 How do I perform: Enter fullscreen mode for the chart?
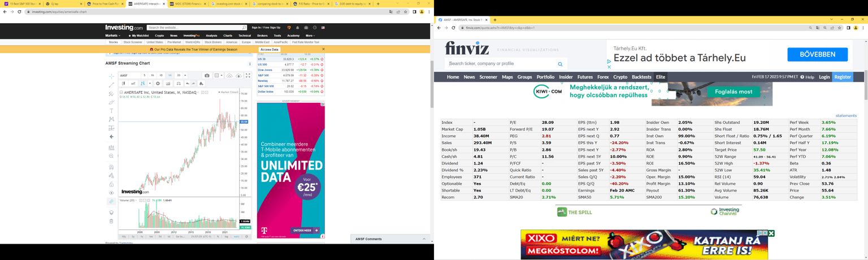(248, 75)
